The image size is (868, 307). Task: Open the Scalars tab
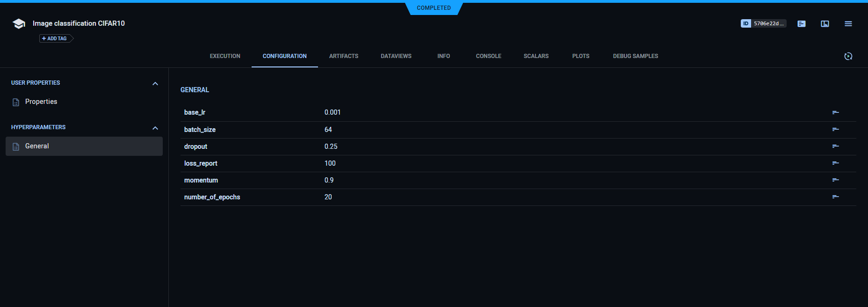click(x=536, y=56)
